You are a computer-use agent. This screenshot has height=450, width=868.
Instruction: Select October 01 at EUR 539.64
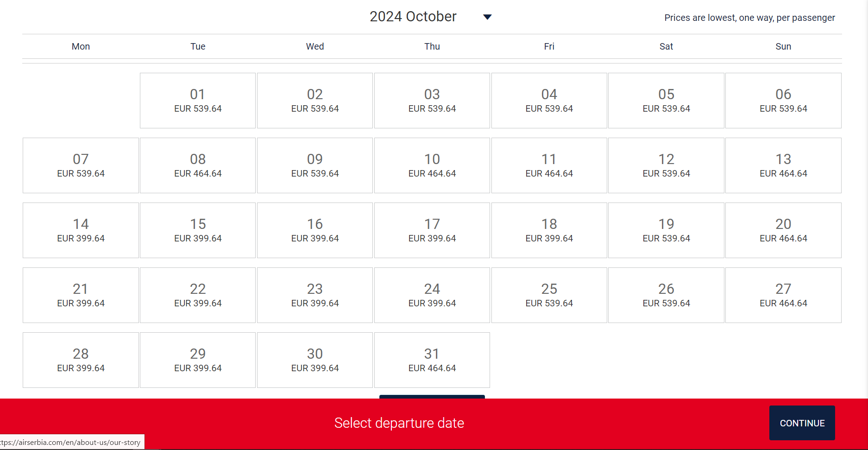[x=198, y=101]
